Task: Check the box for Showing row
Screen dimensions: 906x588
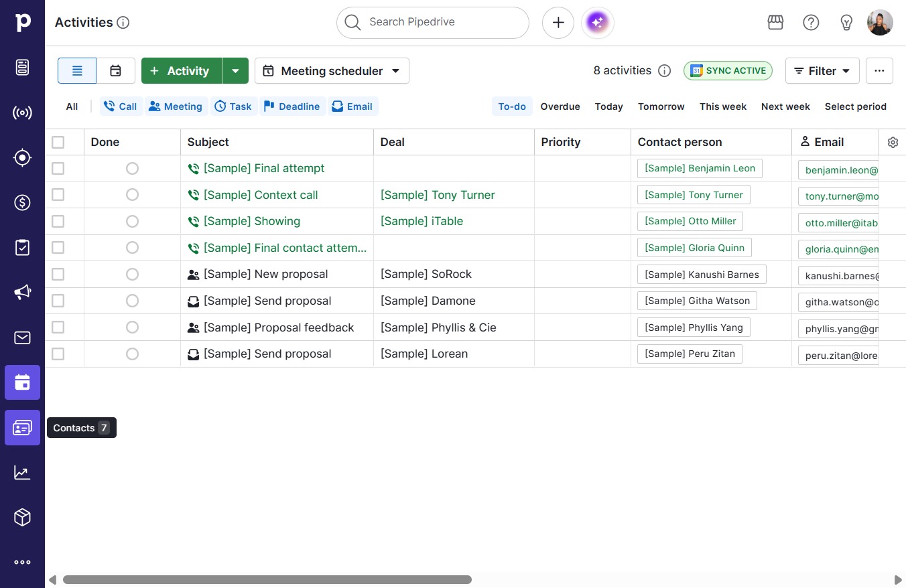Action: pyautogui.click(x=58, y=221)
